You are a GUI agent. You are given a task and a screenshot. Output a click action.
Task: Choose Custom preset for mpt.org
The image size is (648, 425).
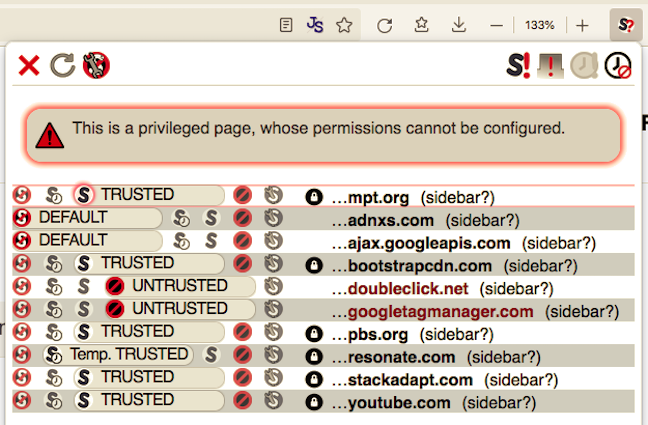(x=274, y=195)
